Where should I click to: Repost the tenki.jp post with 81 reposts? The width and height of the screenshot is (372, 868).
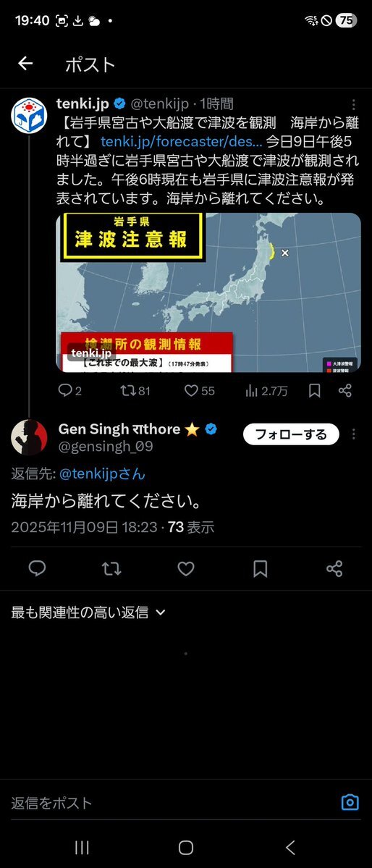135,392
